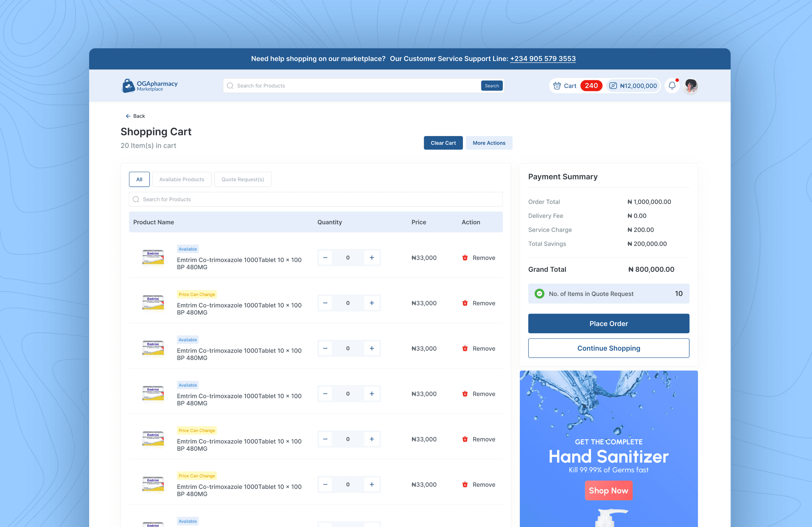This screenshot has height=527, width=812.
Task: Increase quantity with plus in fifth cart row
Action: pyautogui.click(x=372, y=439)
